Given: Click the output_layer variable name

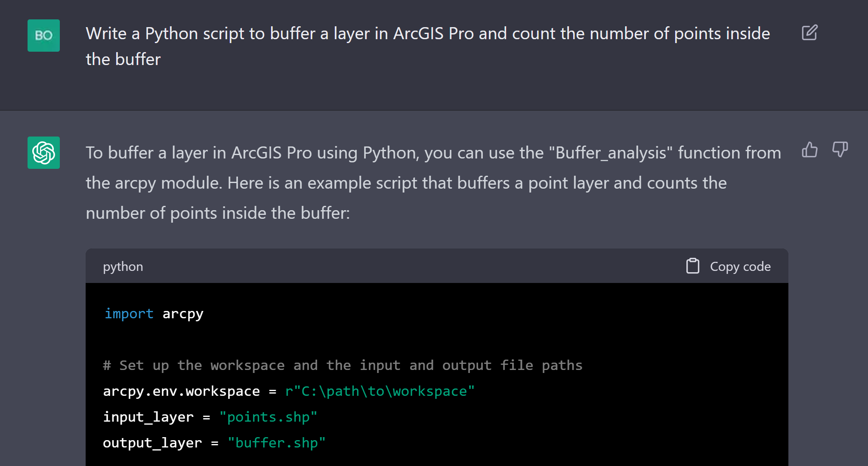Looking at the screenshot, I should 152,443.
